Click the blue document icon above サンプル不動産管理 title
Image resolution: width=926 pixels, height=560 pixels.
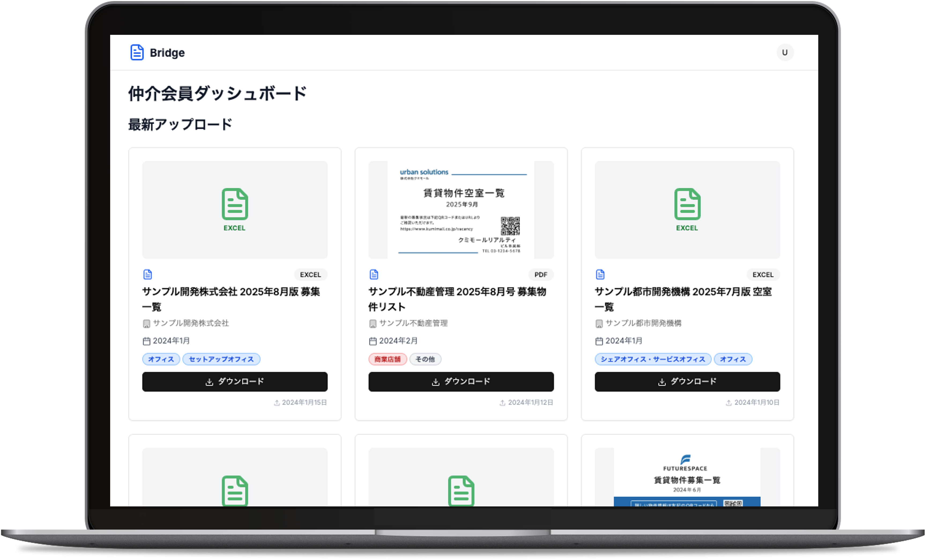click(374, 275)
